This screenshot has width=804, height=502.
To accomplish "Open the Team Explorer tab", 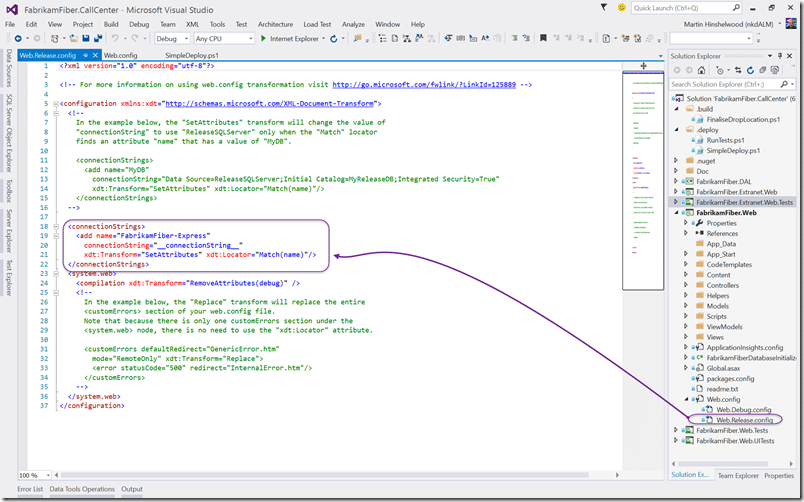I will (738, 475).
